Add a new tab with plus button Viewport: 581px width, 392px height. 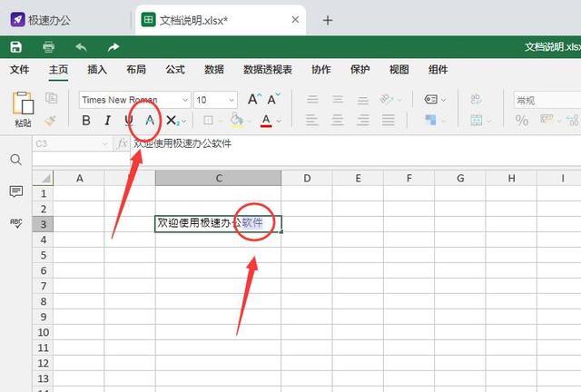click(328, 20)
